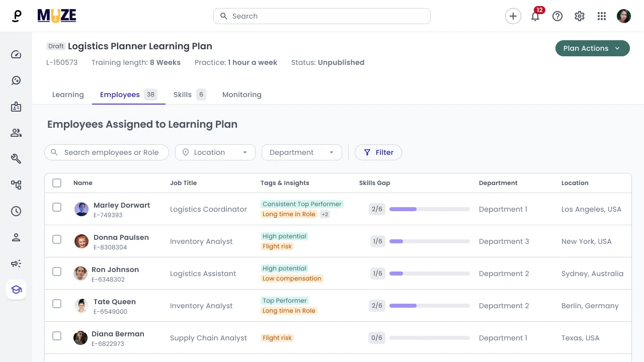Check the box for Ron Johnson
644x362 pixels.
click(x=57, y=271)
